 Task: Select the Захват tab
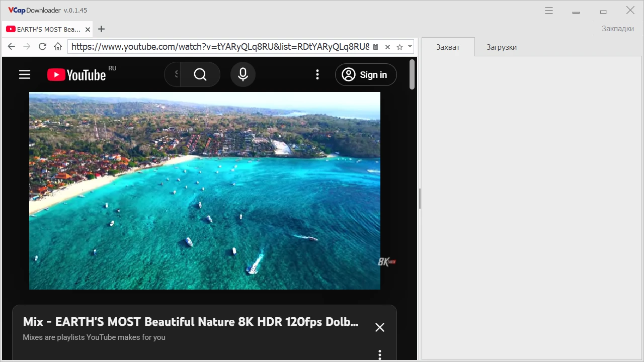pos(448,47)
